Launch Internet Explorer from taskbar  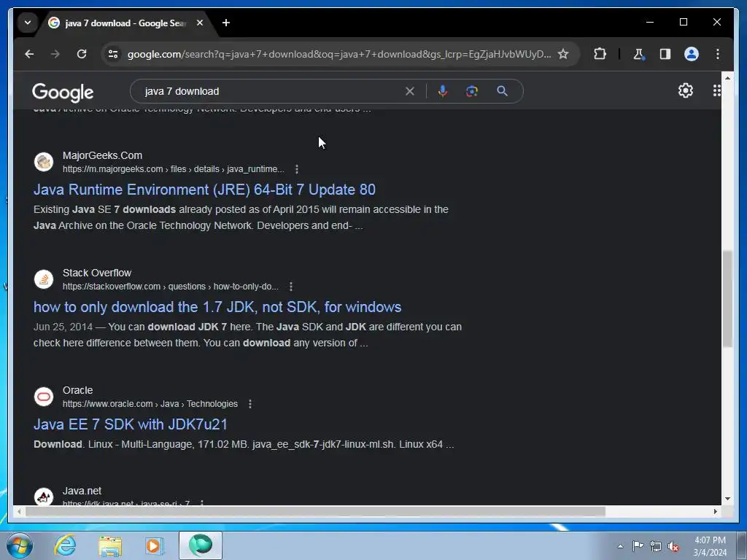click(65, 545)
